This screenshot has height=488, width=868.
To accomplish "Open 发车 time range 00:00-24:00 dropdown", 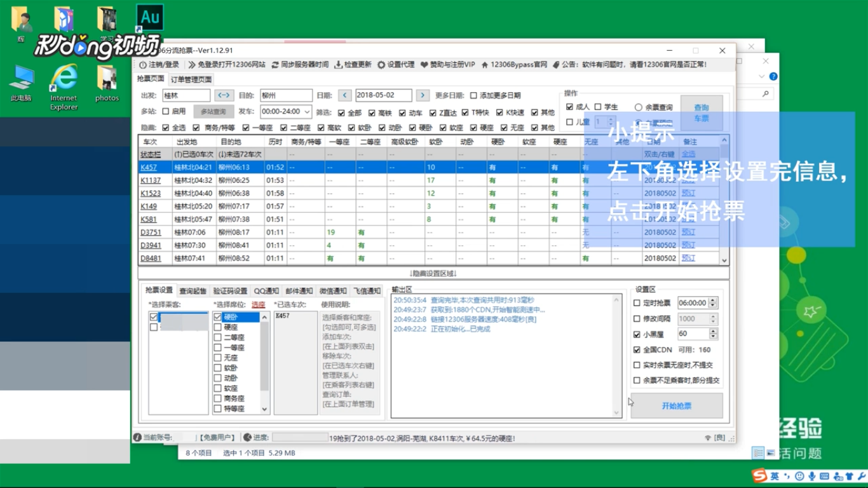I will [285, 111].
